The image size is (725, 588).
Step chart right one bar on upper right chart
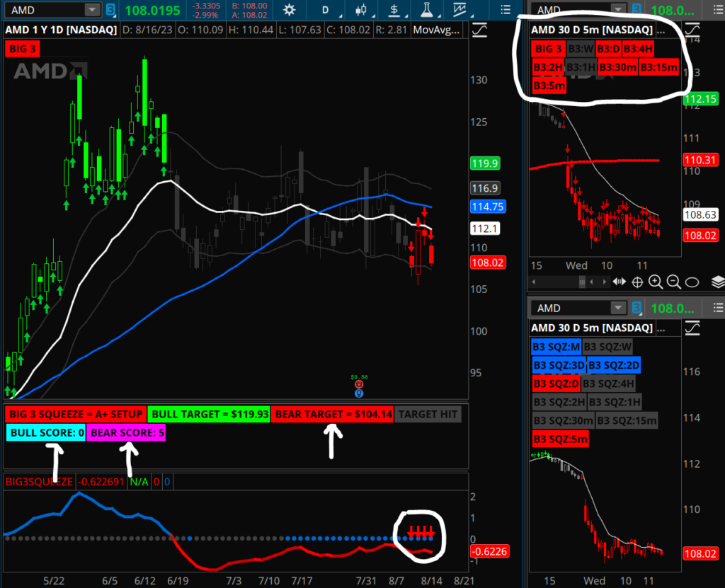click(x=605, y=282)
